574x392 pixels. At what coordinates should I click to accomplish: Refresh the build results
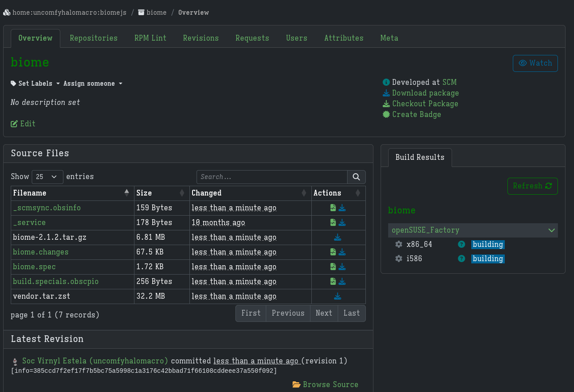532,186
